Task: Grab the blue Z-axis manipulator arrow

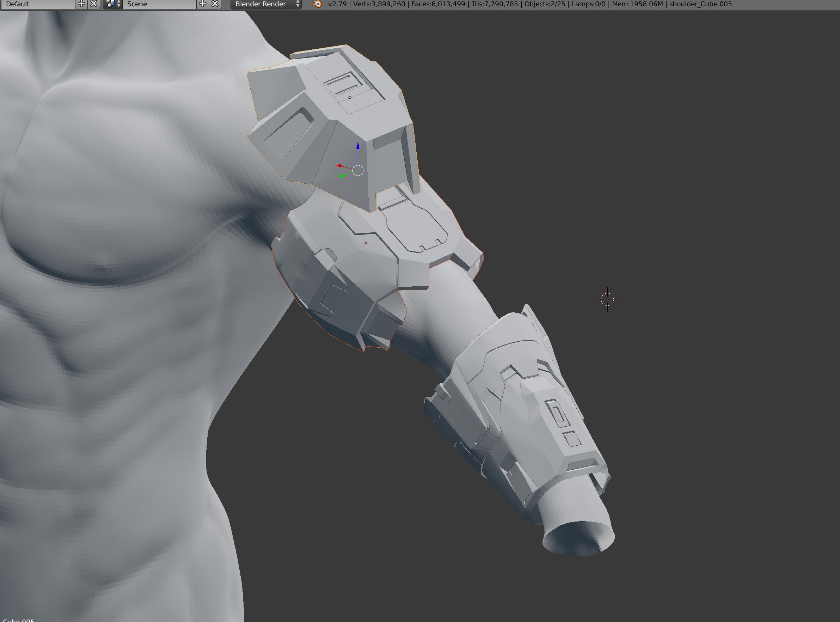Action: click(x=357, y=147)
